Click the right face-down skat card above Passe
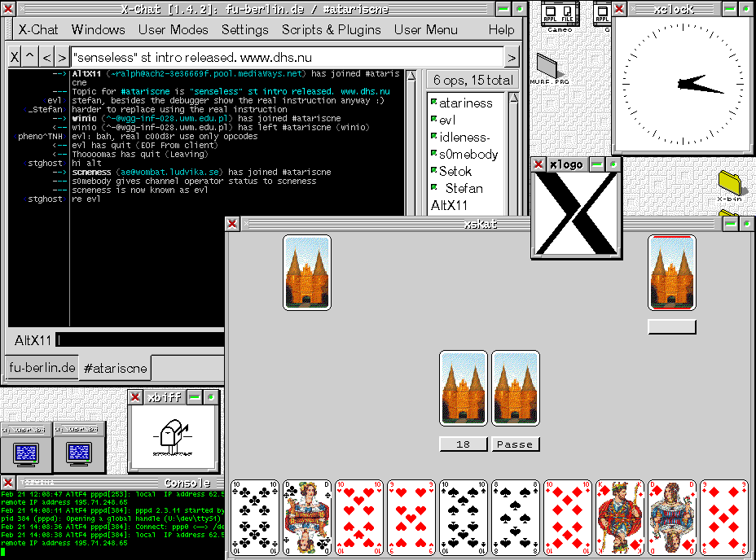The height and width of the screenshot is (560, 756). (516, 388)
